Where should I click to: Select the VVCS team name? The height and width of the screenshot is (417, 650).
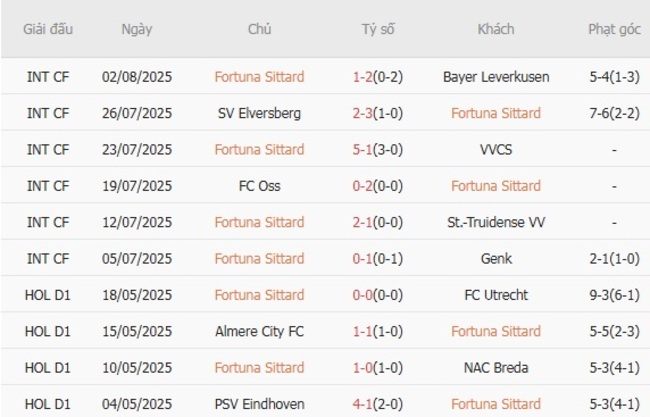click(x=495, y=150)
